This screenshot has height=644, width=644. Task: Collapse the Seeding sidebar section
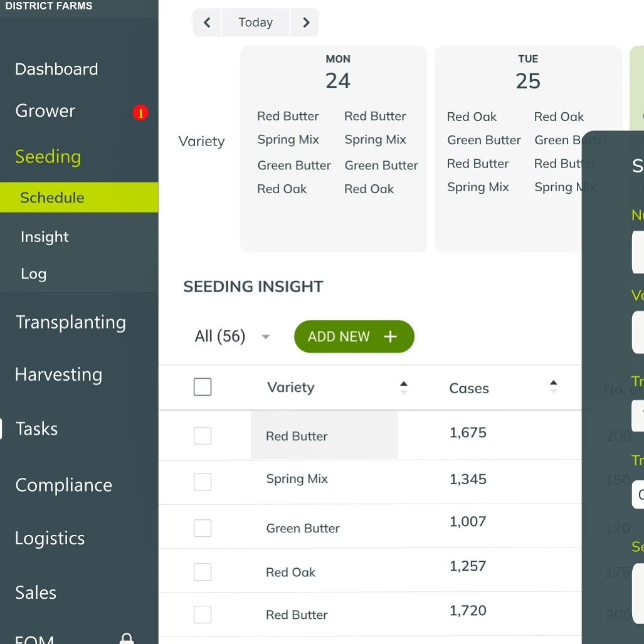point(48,157)
